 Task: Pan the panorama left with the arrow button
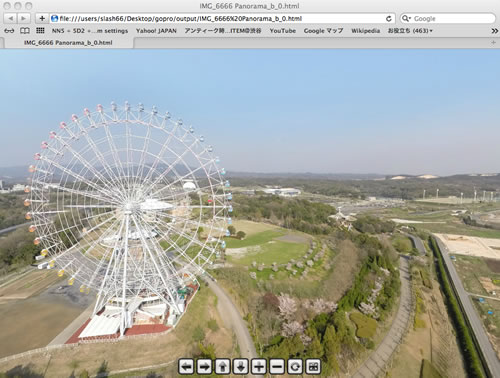click(186, 367)
